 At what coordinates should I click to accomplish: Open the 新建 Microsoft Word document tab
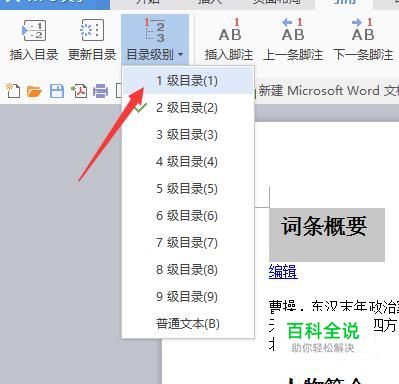[328, 91]
